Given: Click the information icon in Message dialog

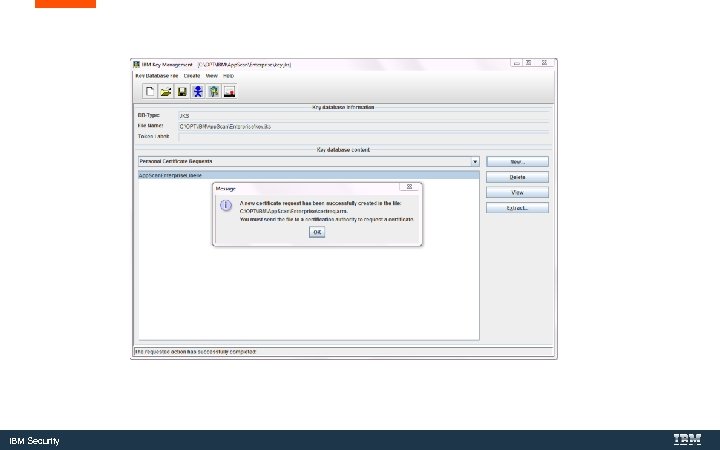Looking at the screenshot, I should [226, 205].
